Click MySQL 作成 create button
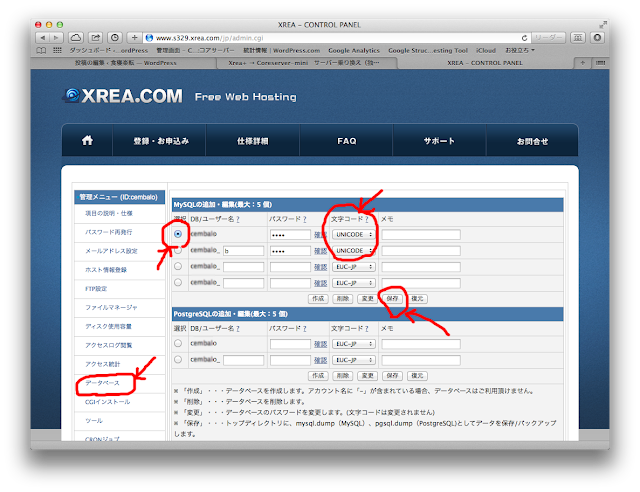Viewport: 640px width, 492px height. point(318,298)
